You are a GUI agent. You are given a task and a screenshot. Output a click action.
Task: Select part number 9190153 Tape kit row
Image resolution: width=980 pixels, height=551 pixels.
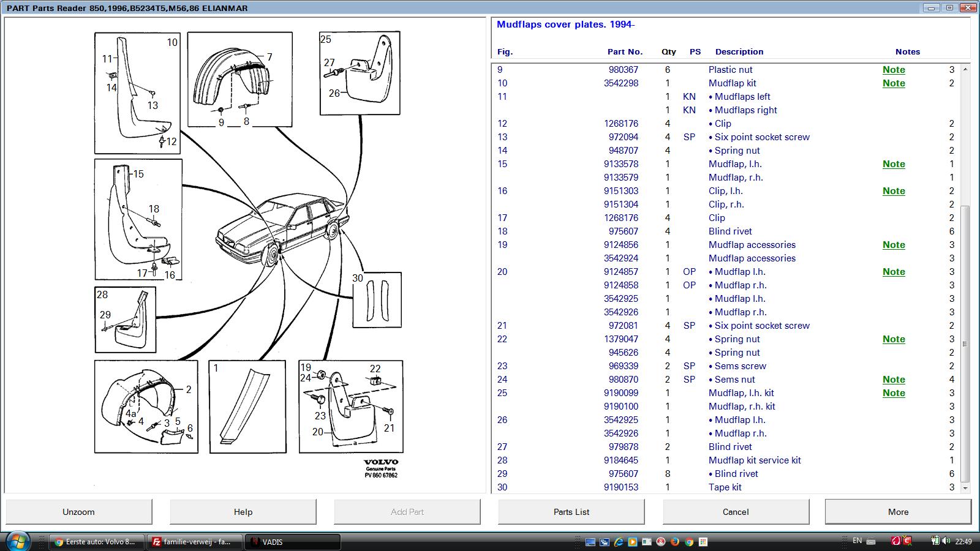pos(620,487)
